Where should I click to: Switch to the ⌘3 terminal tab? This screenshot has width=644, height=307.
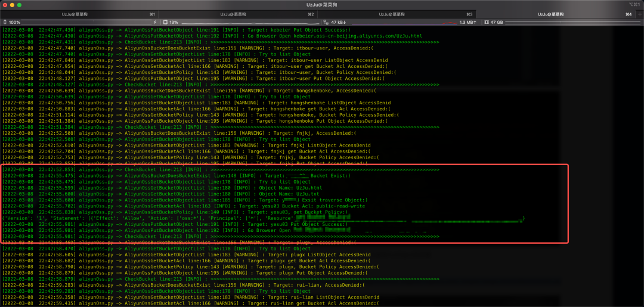(x=397, y=14)
